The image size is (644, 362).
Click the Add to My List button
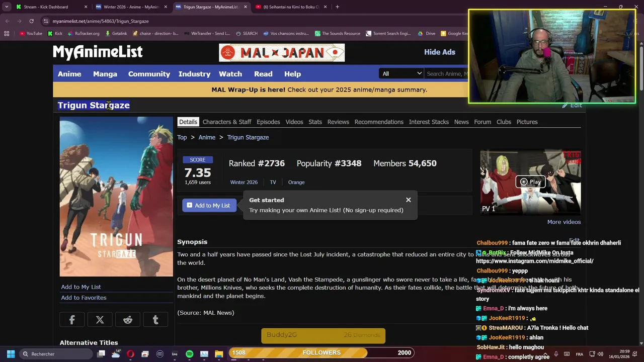coord(209,205)
